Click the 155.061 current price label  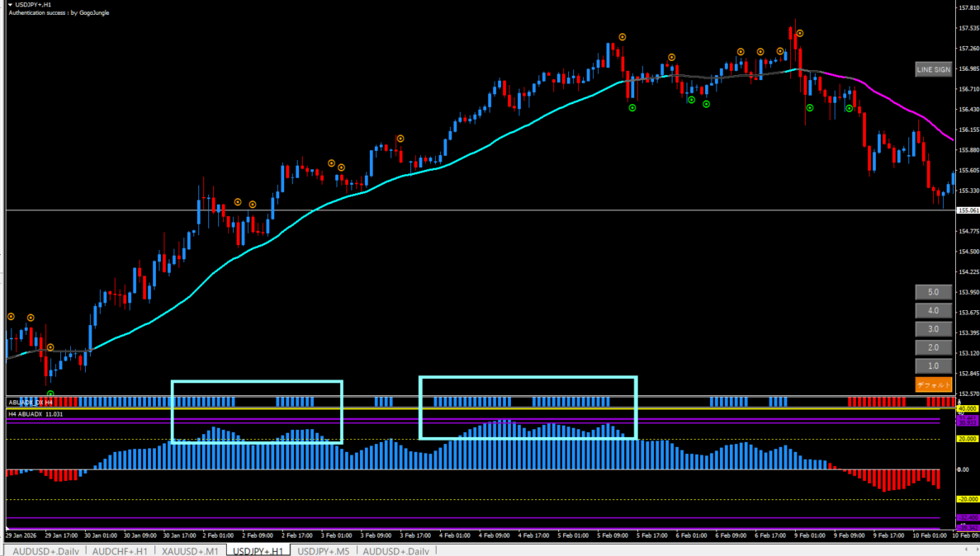tap(967, 211)
